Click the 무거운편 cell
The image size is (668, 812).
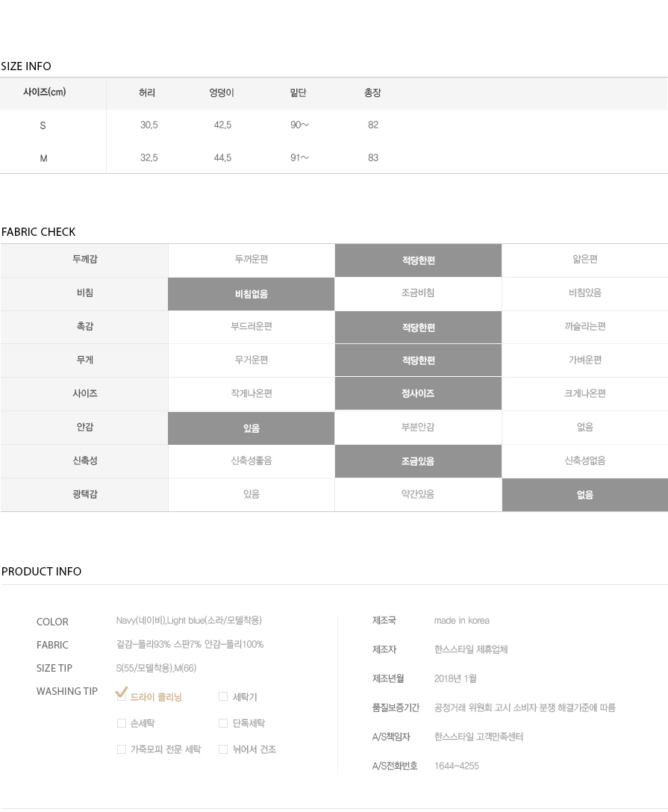coord(252,360)
